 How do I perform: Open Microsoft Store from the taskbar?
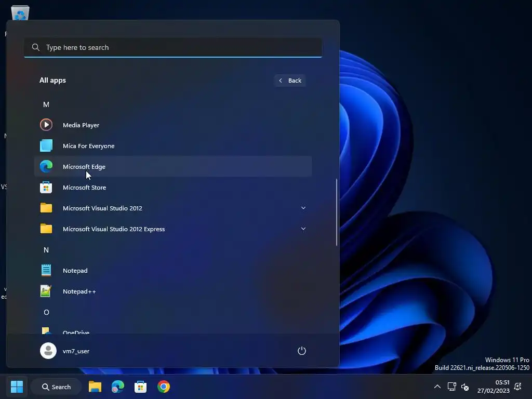pos(140,387)
